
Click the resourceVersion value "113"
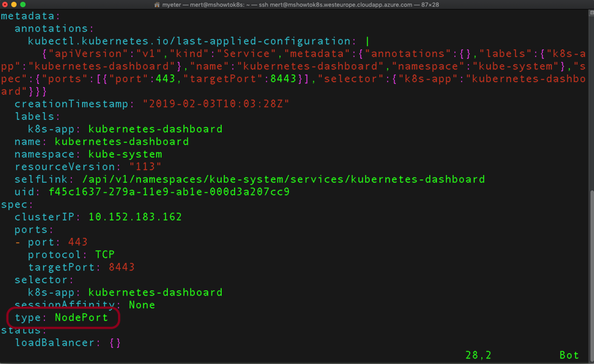(145, 167)
